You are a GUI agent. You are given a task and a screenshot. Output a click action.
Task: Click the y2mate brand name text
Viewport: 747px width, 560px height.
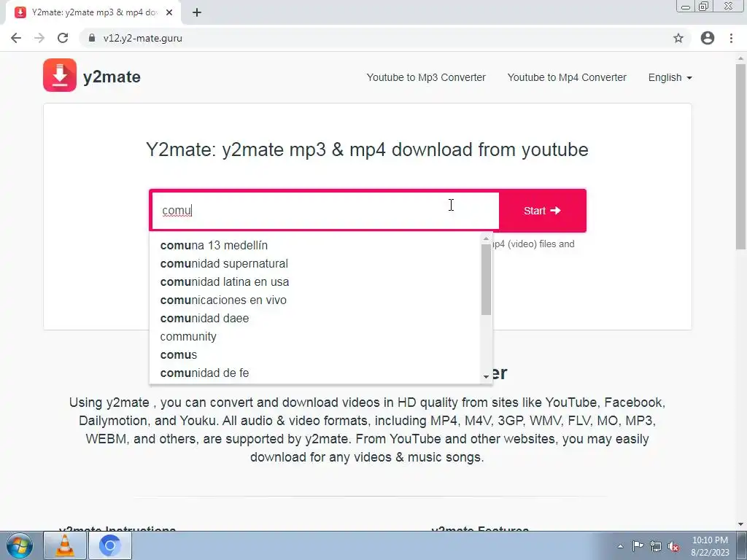coord(112,77)
